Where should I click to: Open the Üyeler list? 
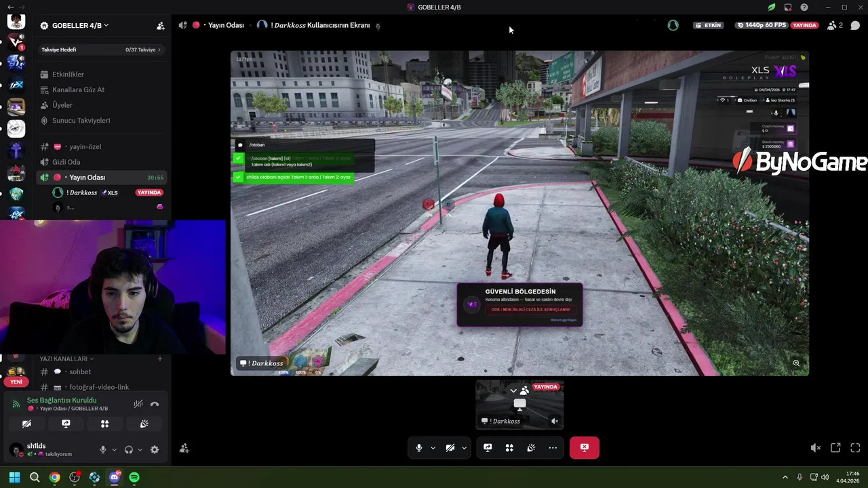pos(100,105)
